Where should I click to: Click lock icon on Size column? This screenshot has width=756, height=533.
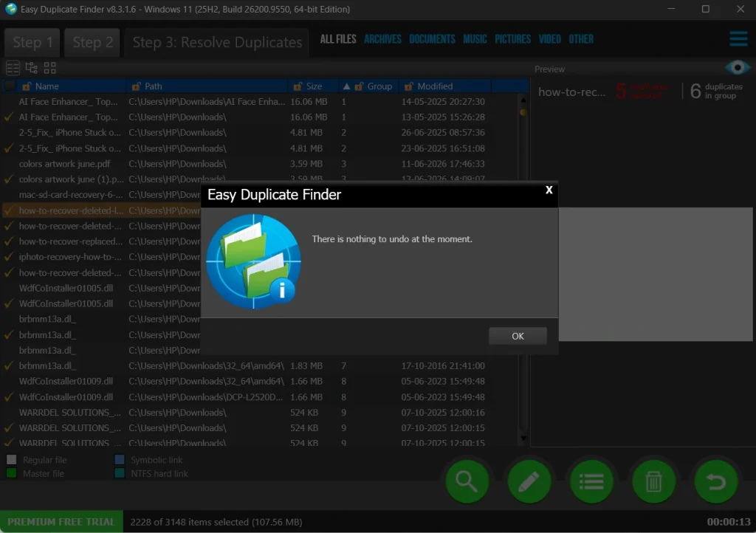click(x=298, y=86)
